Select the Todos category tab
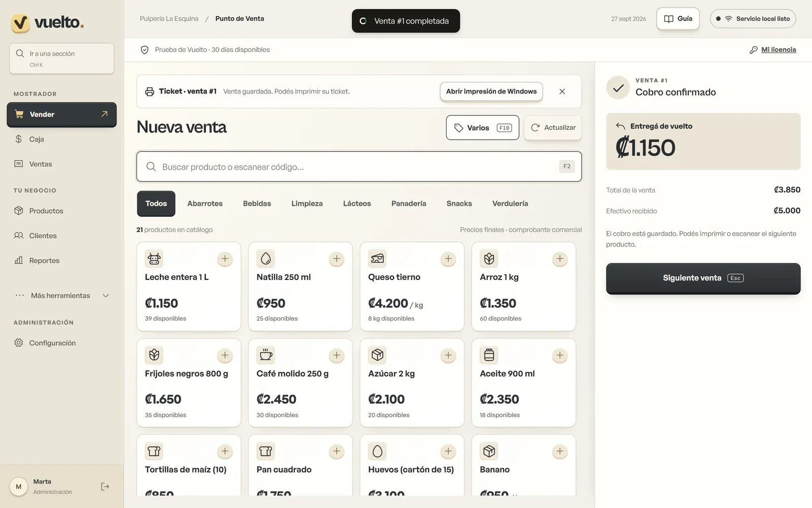This screenshot has height=508, width=812. [x=156, y=204]
